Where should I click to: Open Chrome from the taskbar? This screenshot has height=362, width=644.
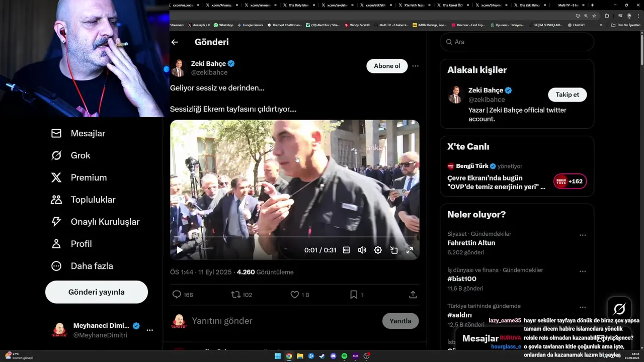[289, 356]
